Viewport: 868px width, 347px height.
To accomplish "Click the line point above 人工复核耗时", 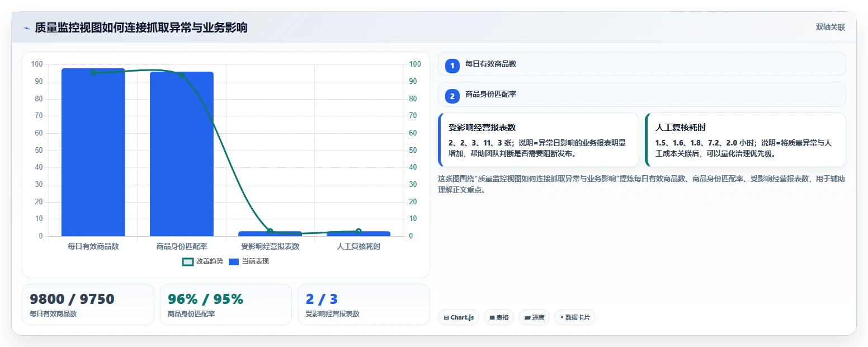I will [x=358, y=231].
